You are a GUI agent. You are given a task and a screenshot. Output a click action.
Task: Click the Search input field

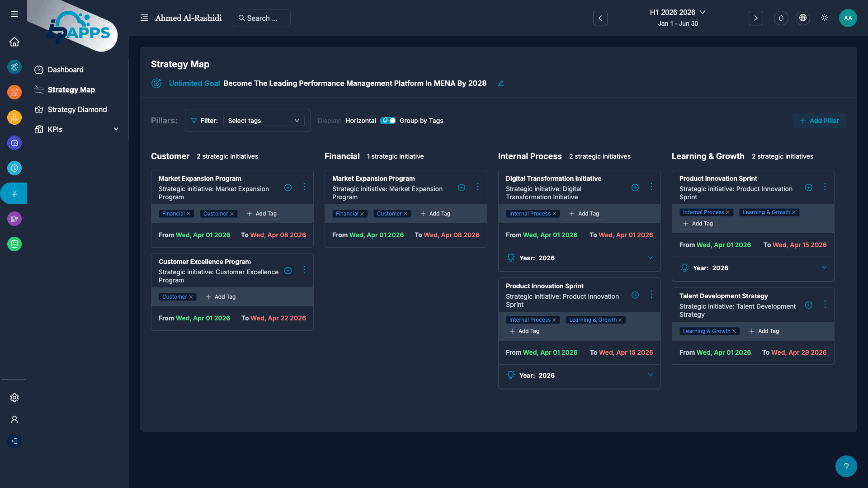(262, 18)
